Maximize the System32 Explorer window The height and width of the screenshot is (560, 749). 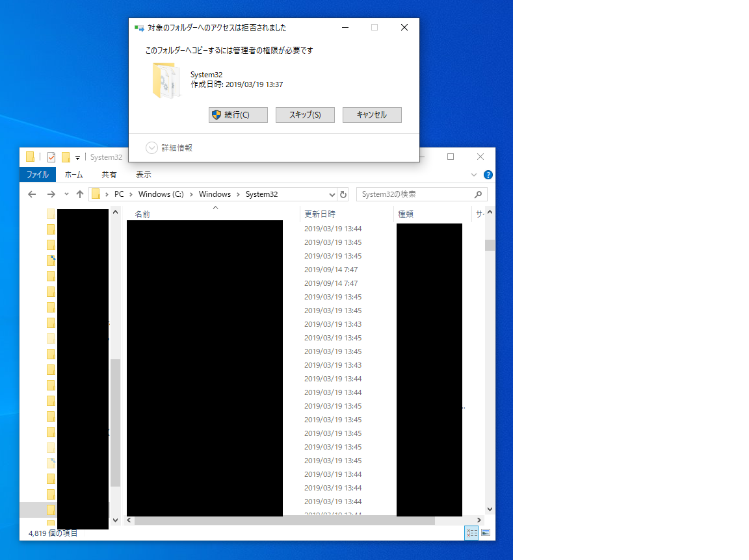tap(451, 157)
